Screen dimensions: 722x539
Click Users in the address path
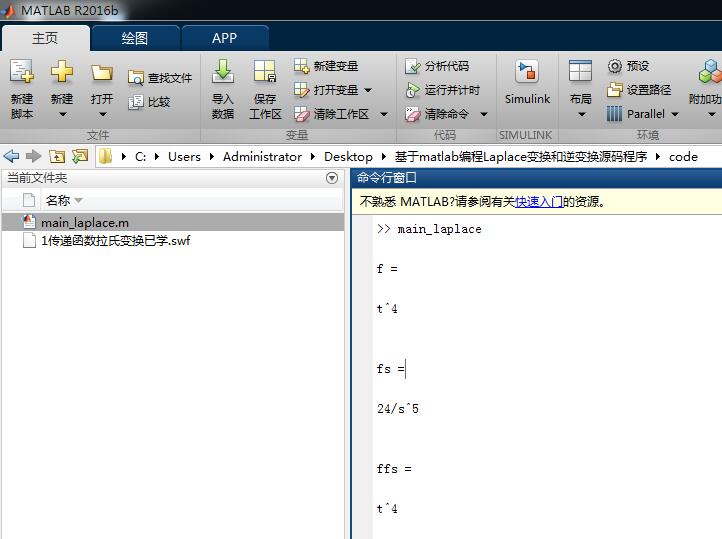click(184, 157)
